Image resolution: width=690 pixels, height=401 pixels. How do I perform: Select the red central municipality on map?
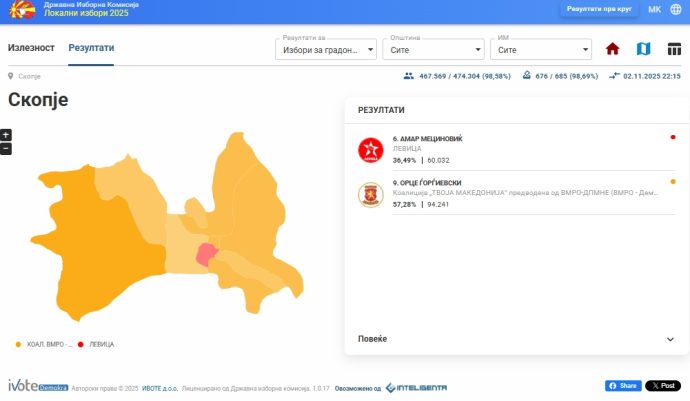(x=207, y=254)
